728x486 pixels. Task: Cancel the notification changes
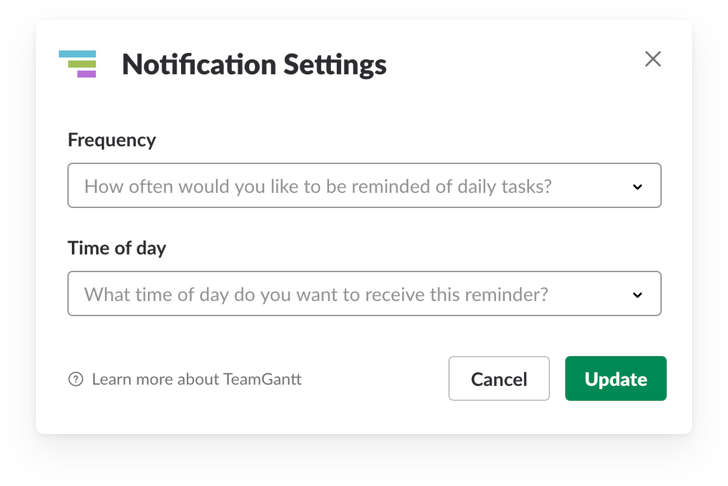coord(499,378)
